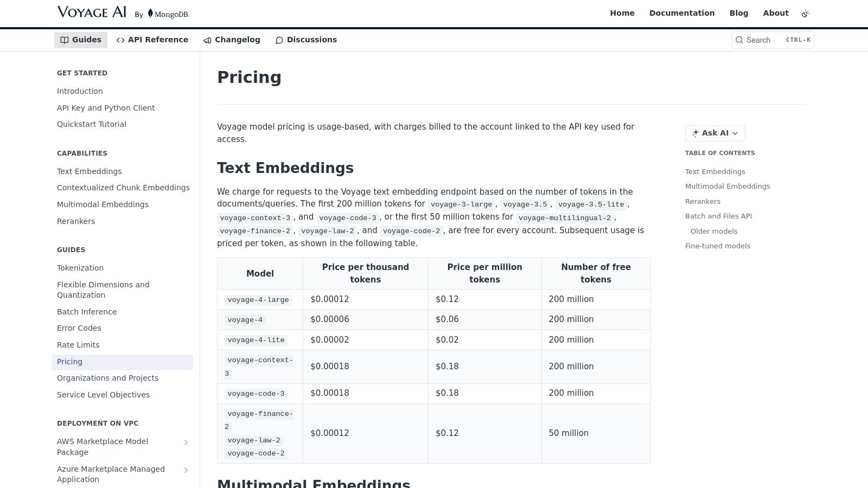Screen dimensions: 868x488
Task: Click the search magnifier icon
Action: tap(739, 40)
